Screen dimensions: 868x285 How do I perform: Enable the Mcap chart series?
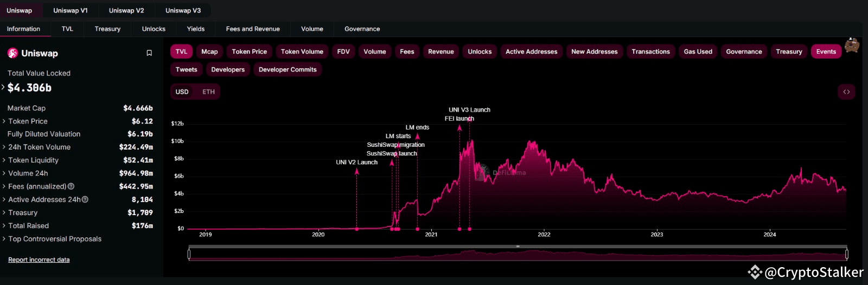click(x=209, y=51)
